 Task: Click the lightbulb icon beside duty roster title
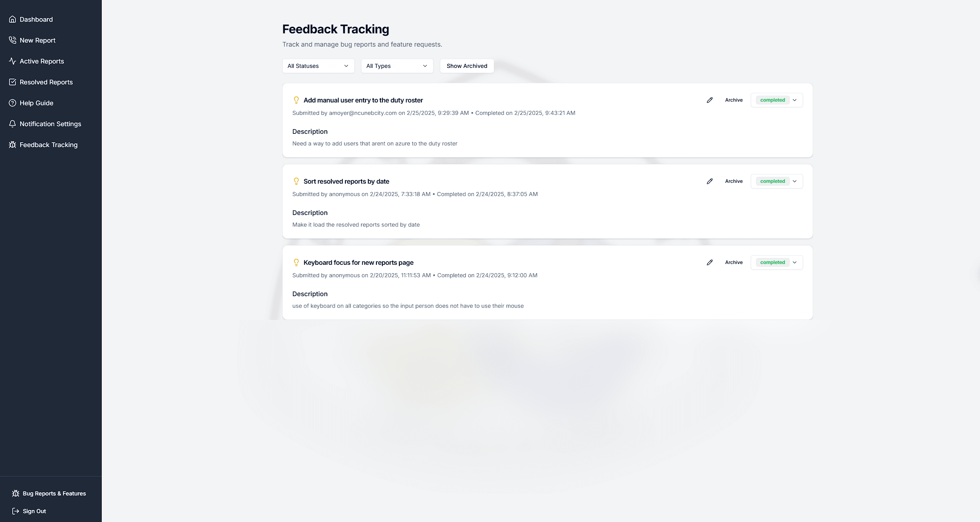click(296, 100)
